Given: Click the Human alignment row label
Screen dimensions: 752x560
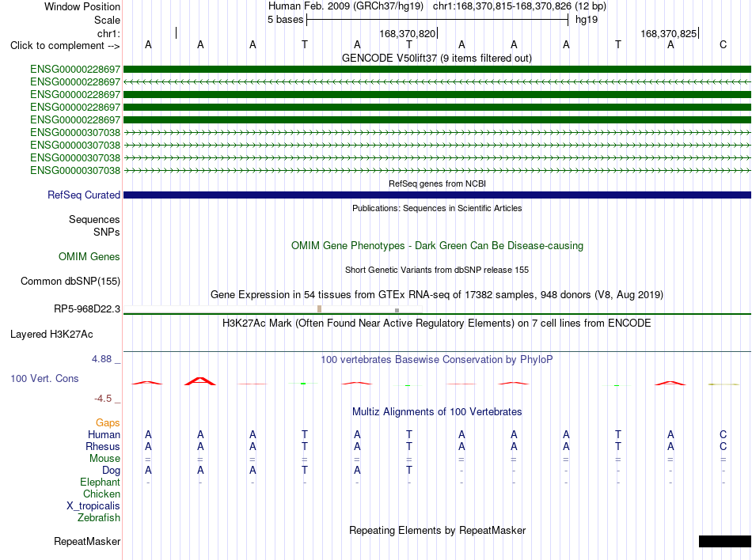Looking at the screenshot, I should (x=104, y=434).
